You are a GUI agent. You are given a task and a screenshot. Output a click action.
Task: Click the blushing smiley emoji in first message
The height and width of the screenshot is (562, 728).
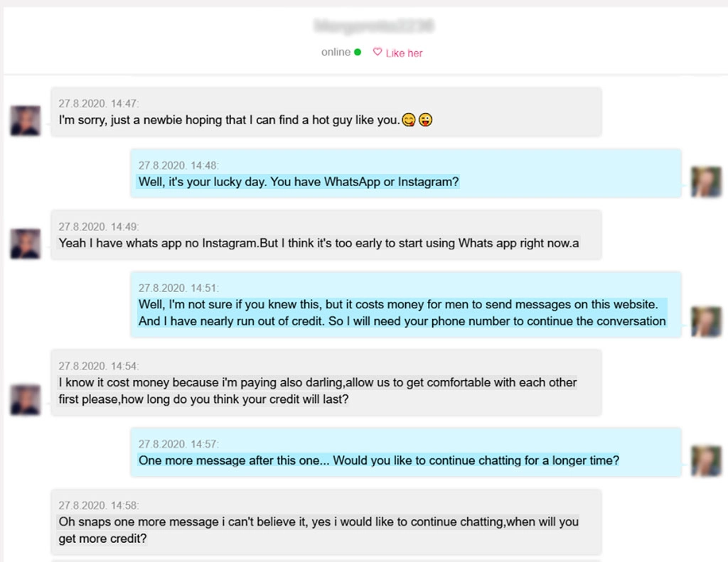click(x=409, y=119)
